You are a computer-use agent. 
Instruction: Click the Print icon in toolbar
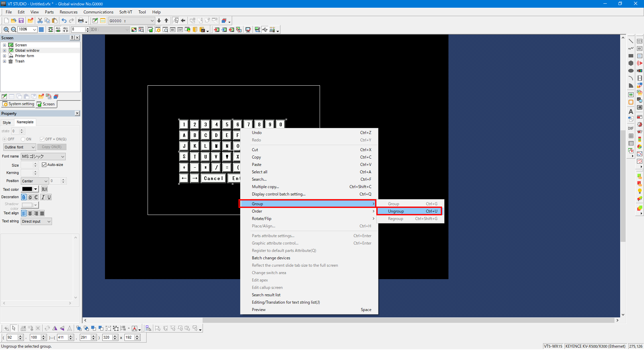click(81, 20)
